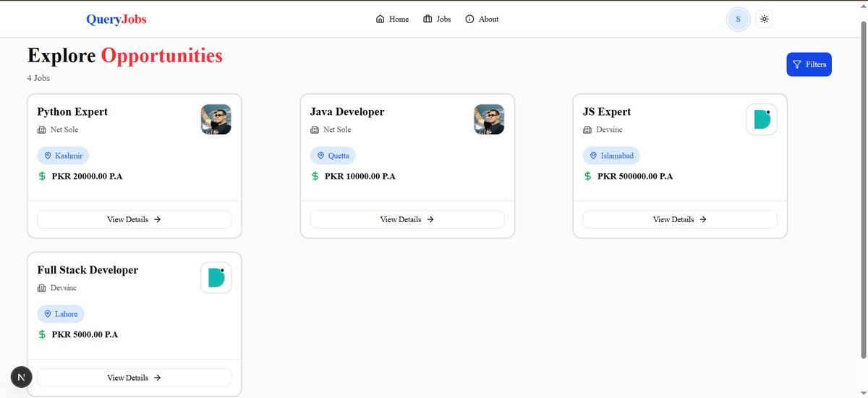Viewport: 868px width, 398px height.
Task: Click the arrow in Python Expert View Details
Action: tap(157, 219)
